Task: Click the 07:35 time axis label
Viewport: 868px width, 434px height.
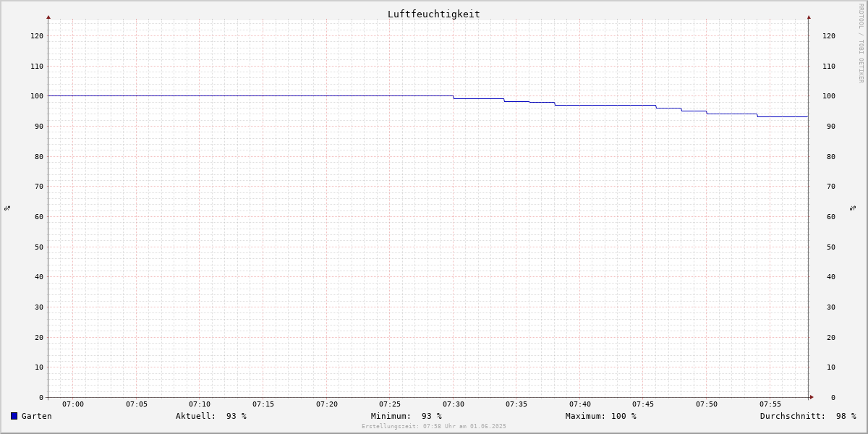Action: (516, 404)
